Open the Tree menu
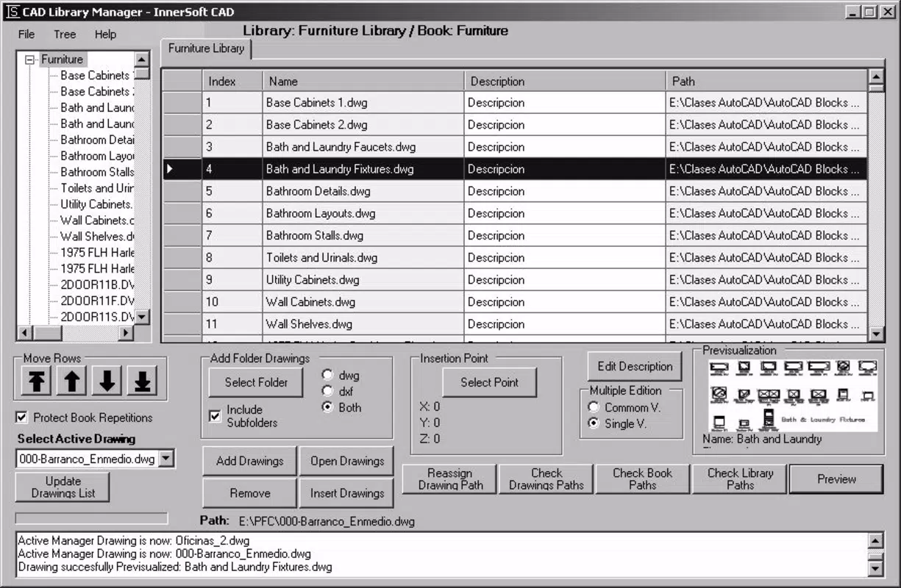This screenshot has width=901, height=588. [x=65, y=34]
